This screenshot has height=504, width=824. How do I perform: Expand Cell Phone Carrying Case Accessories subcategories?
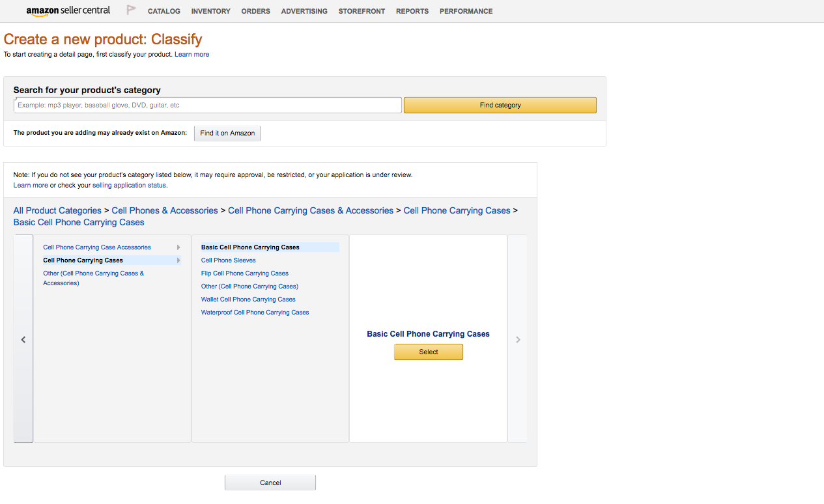coord(178,247)
